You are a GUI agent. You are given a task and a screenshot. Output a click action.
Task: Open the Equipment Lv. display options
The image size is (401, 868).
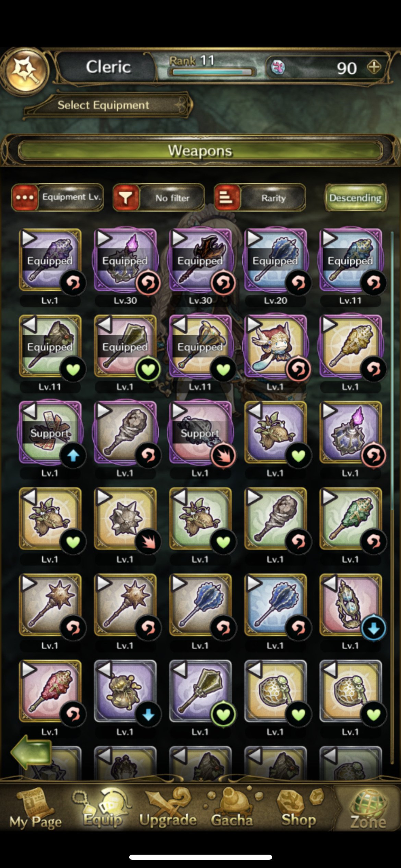[58, 197]
